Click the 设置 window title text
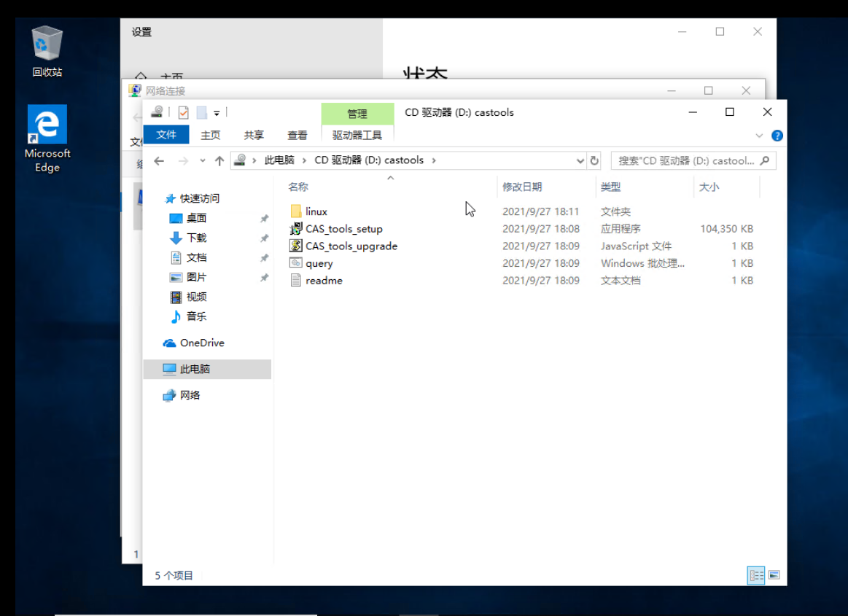 click(141, 32)
